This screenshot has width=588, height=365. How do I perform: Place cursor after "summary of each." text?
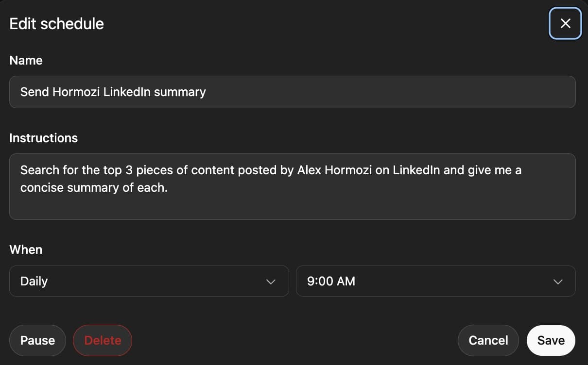click(x=169, y=188)
